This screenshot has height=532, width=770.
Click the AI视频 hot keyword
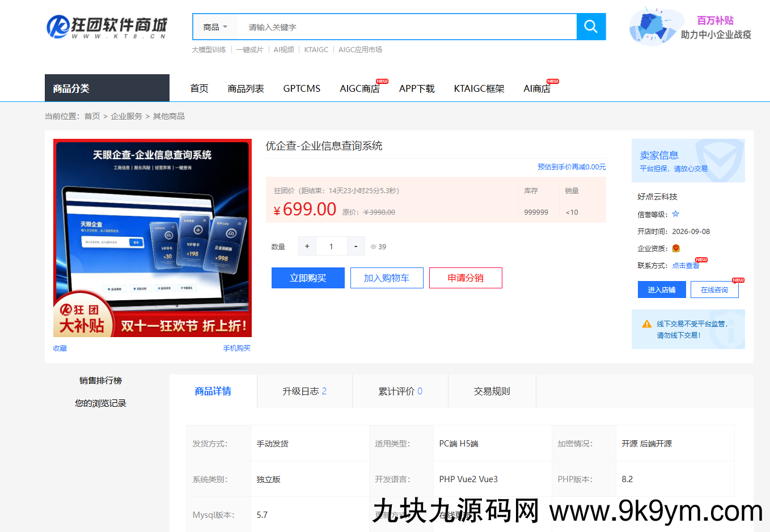(284, 50)
